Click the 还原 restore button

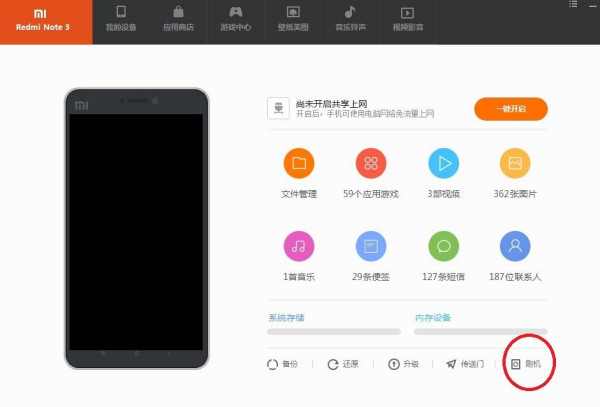coord(343,364)
